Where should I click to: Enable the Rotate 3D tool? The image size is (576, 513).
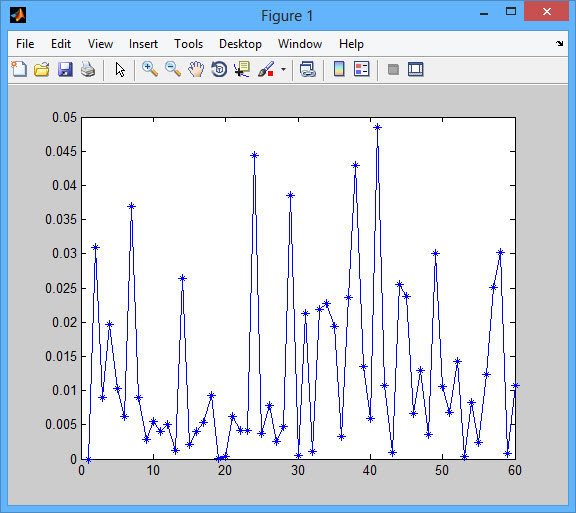[219, 69]
